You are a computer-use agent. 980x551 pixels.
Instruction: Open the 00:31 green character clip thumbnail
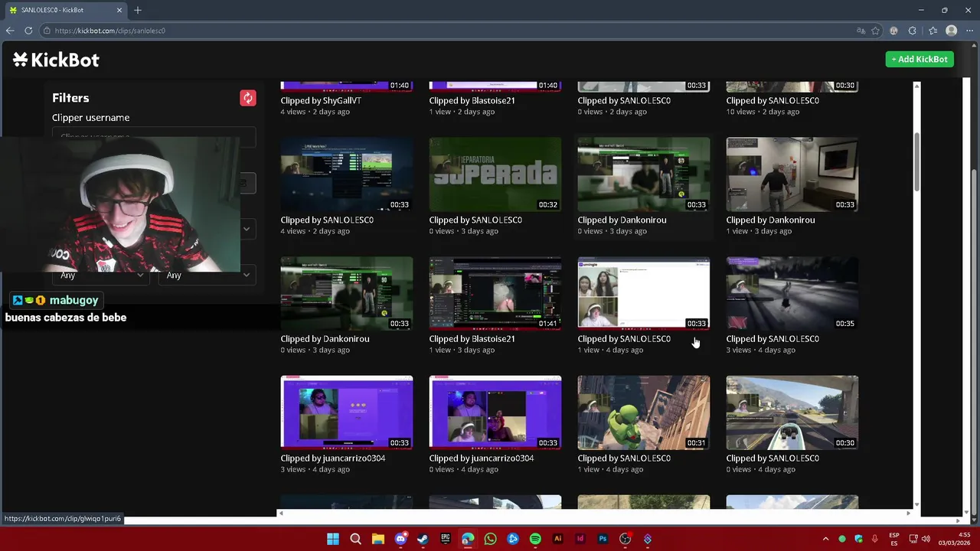pos(644,412)
